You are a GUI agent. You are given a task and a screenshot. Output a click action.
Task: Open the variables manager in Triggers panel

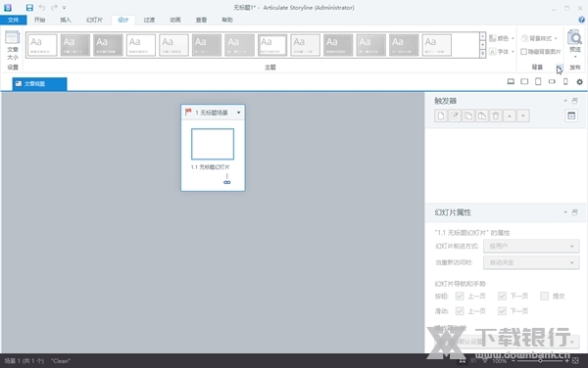pyautogui.click(x=571, y=115)
